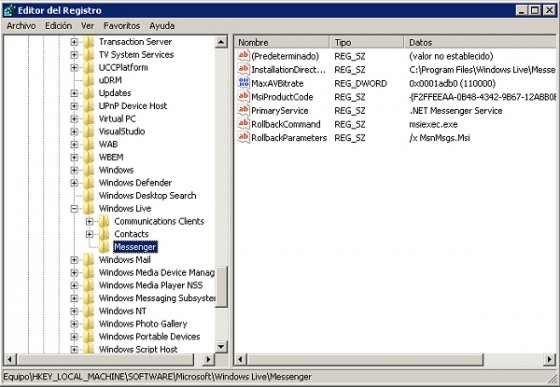Click the MaxAVBitrate DWORD value icon
560x387 pixels.
click(x=244, y=83)
